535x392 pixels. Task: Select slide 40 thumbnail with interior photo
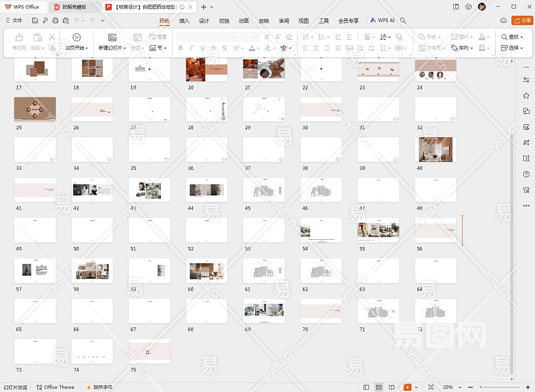[436, 150]
